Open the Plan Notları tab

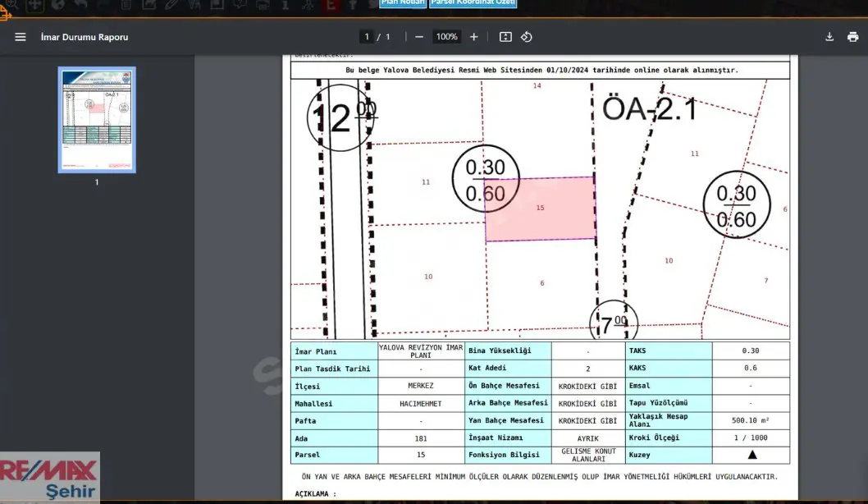[x=403, y=3]
